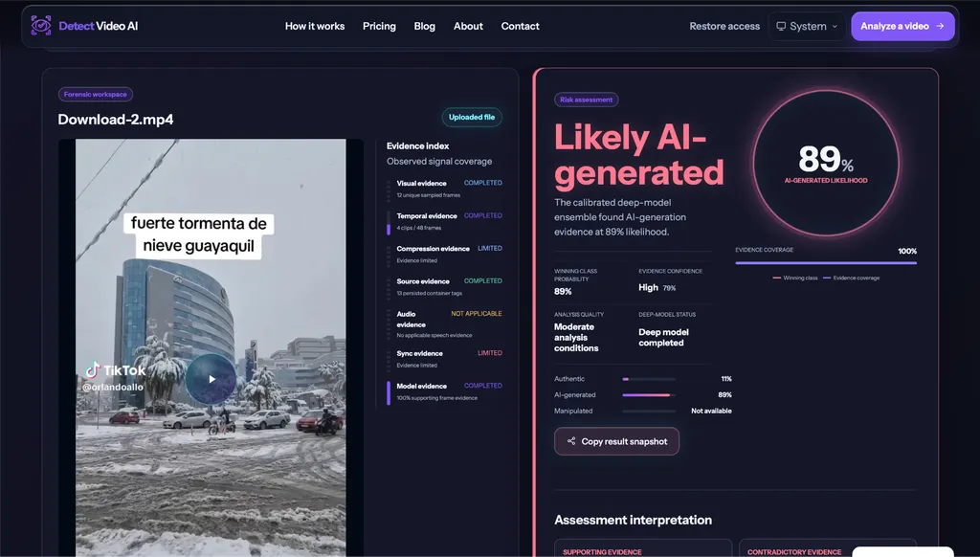Click the Download-2.mp4 file name
This screenshot has width=980, height=557.
click(x=116, y=120)
